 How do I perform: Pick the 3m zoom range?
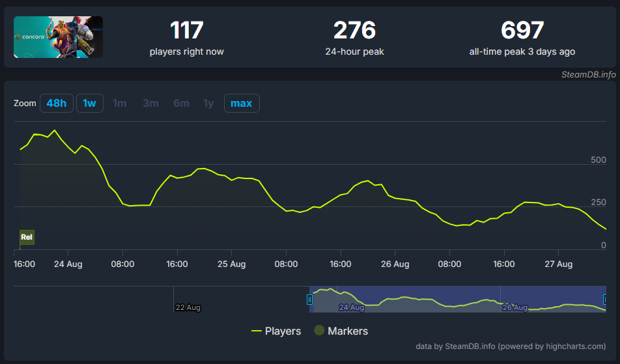[150, 104]
